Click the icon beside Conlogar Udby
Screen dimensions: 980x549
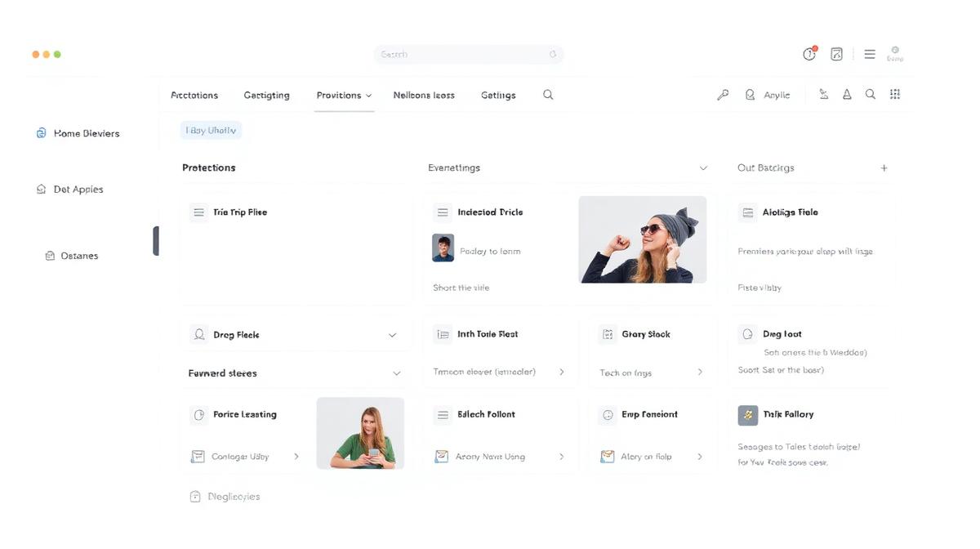197,457
